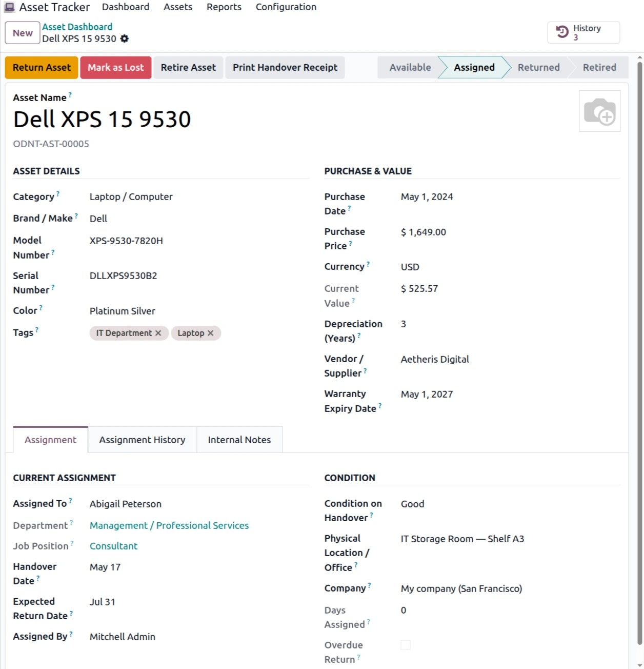Remove the IT Department tag
Screen dimensions: 644x669
(158, 333)
